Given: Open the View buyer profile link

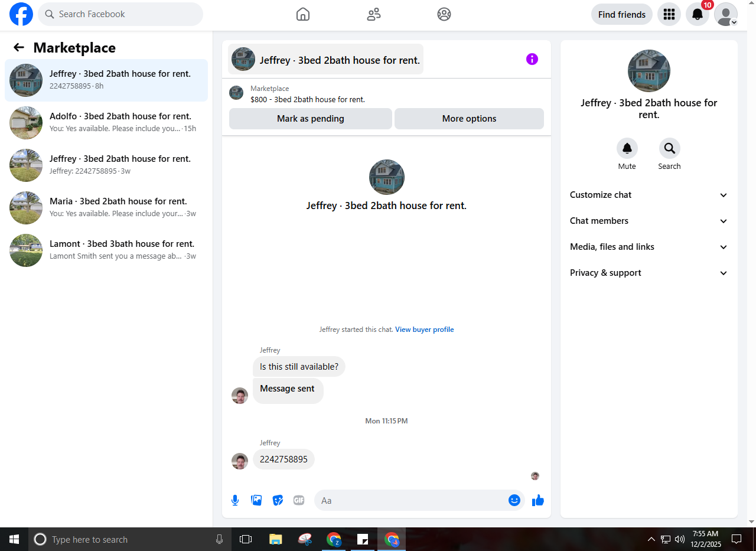Looking at the screenshot, I should tap(424, 330).
